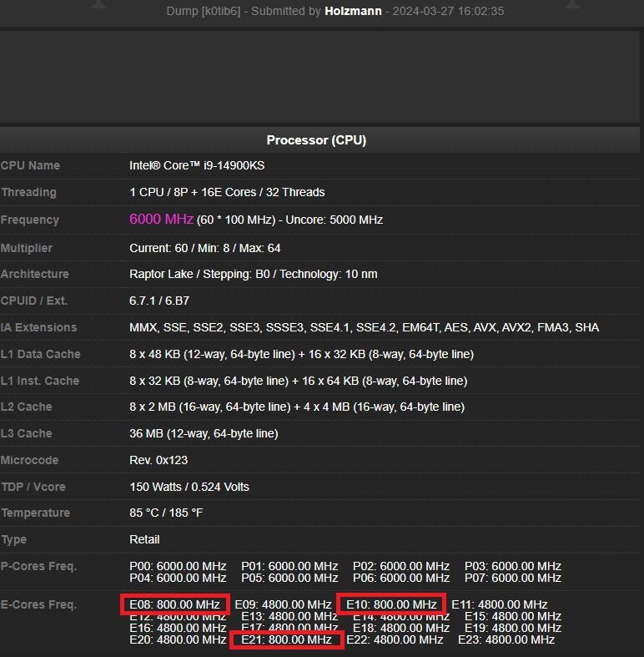Click the Microcode row label
The image size is (644, 657).
(x=29, y=460)
